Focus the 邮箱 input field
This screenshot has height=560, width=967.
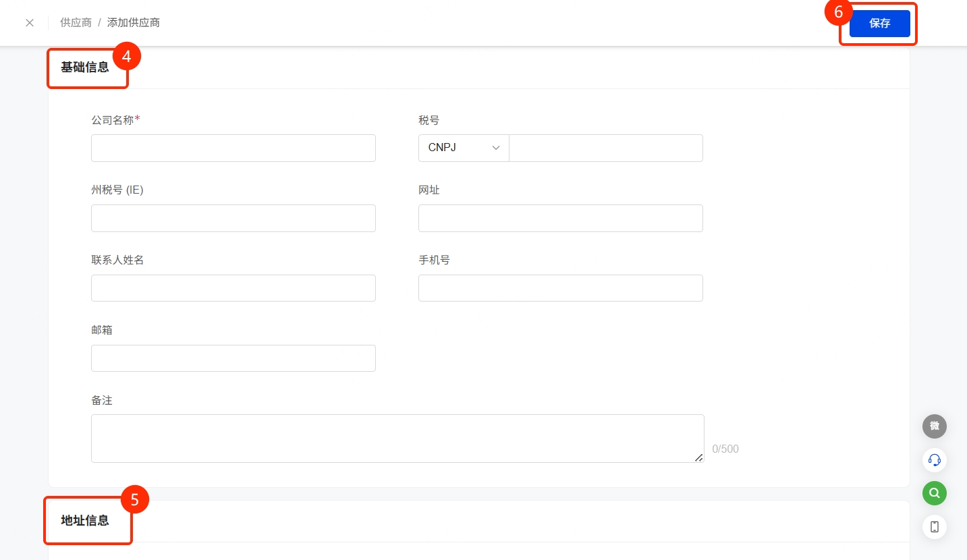point(233,358)
